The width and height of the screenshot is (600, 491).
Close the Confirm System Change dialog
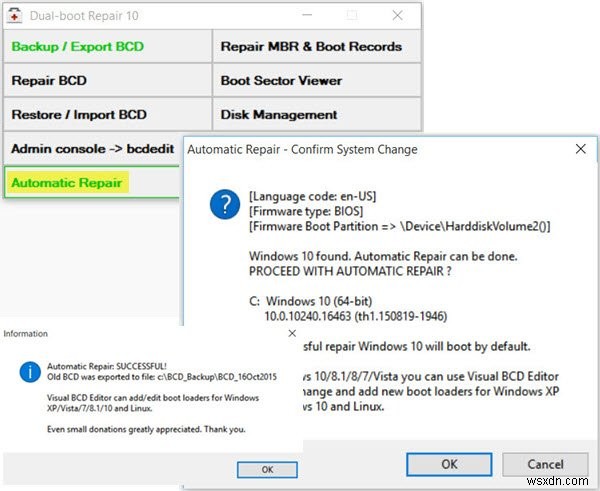click(x=580, y=149)
